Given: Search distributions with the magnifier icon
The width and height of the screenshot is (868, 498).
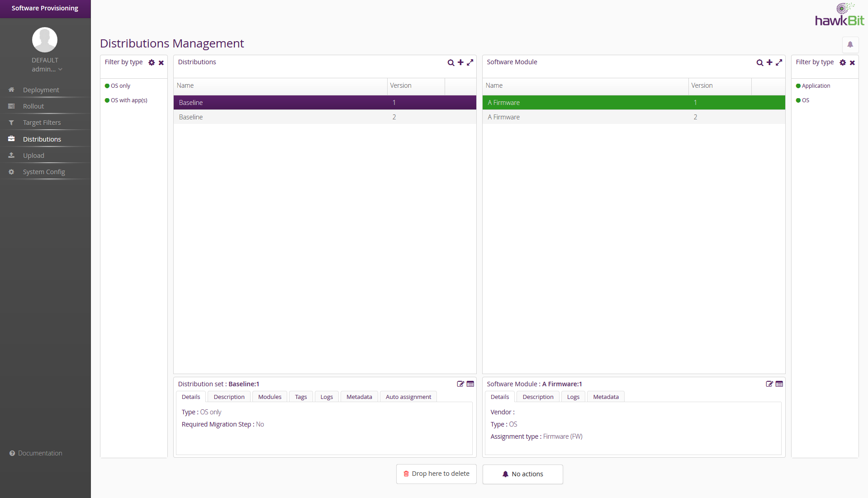Looking at the screenshot, I should point(451,63).
